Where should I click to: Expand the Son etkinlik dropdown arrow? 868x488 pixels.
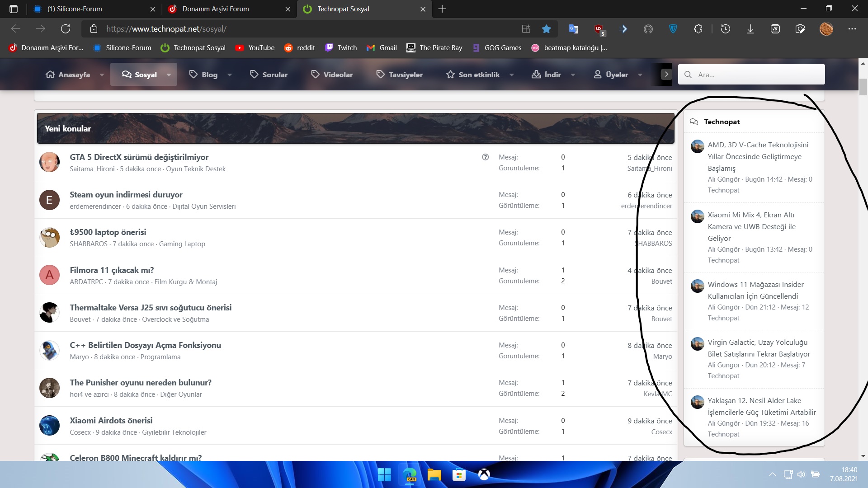(511, 75)
